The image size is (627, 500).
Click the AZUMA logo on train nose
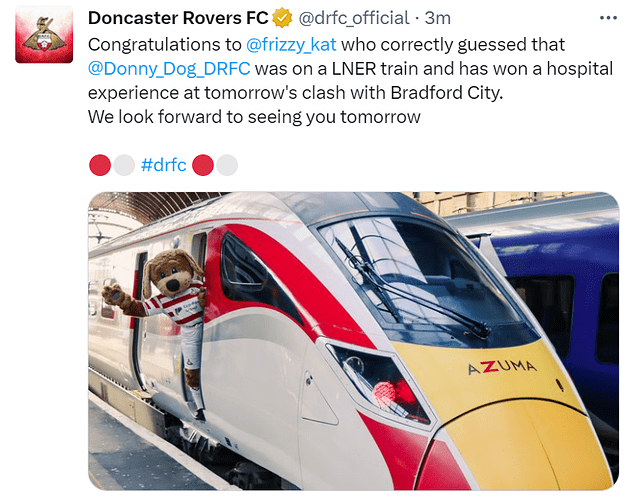(503, 367)
